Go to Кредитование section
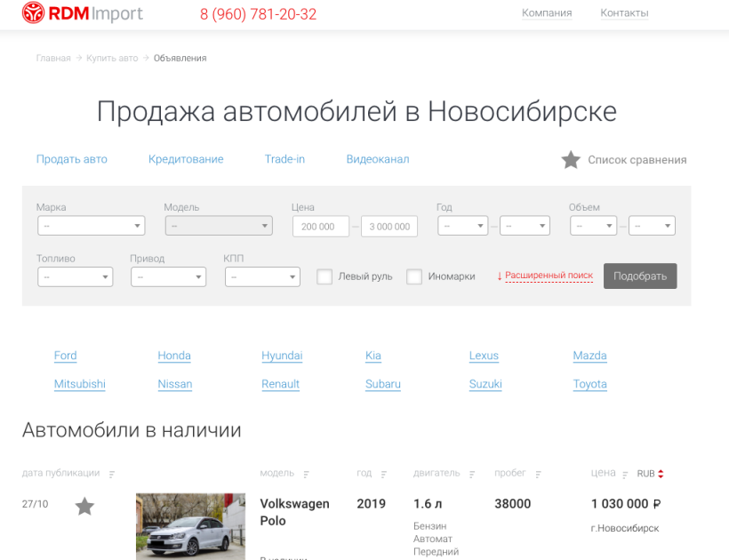This screenshot has width=729, height=560. point(186,159)
